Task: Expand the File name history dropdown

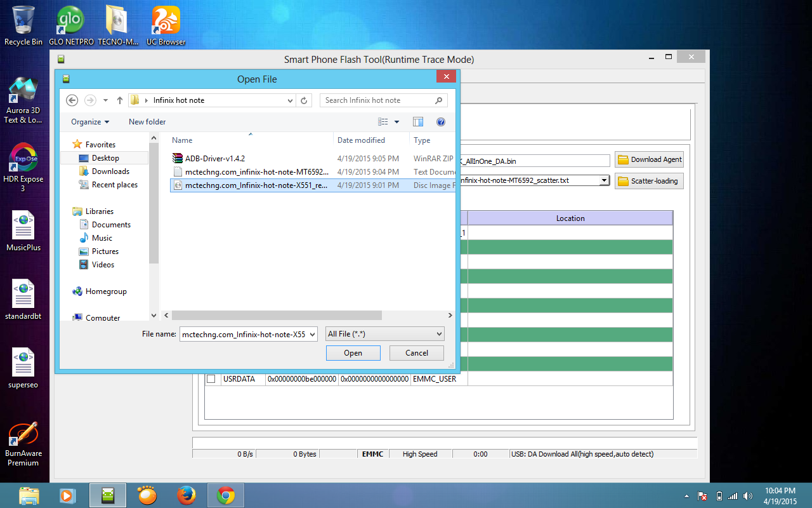Action: 312,334
